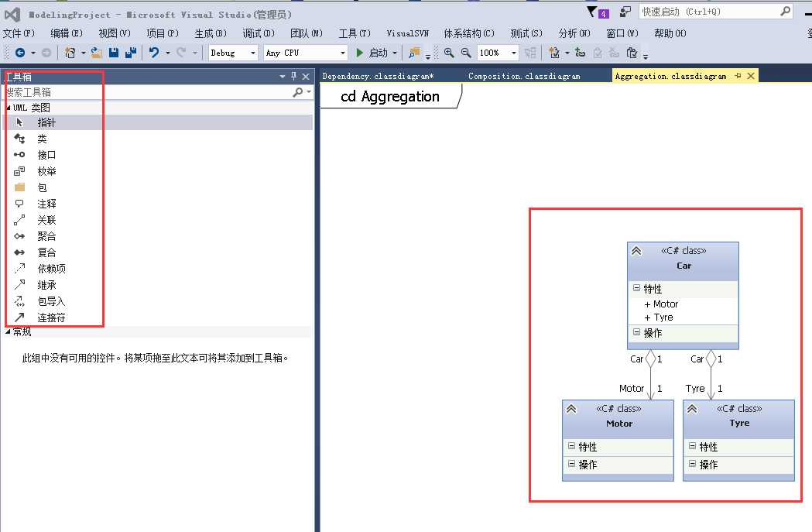
Task: Open the 体系结构(C) menu
Action: point(469,33)
